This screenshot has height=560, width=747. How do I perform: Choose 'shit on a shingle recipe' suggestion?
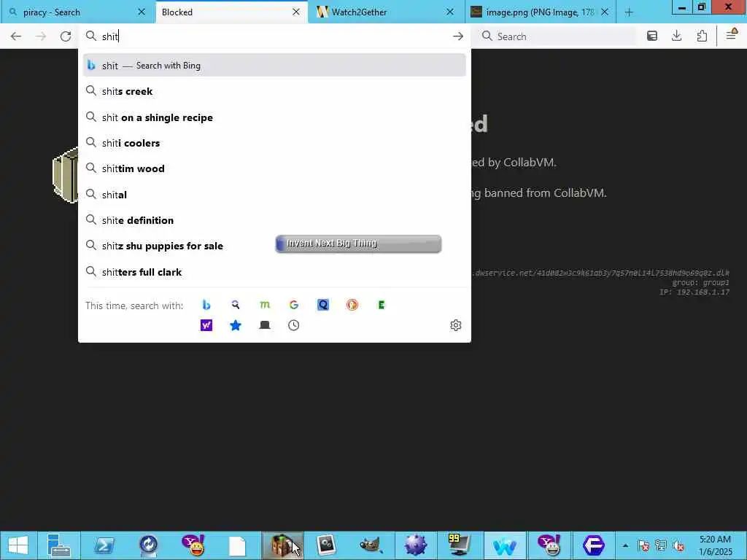click(x=274, y=117)
